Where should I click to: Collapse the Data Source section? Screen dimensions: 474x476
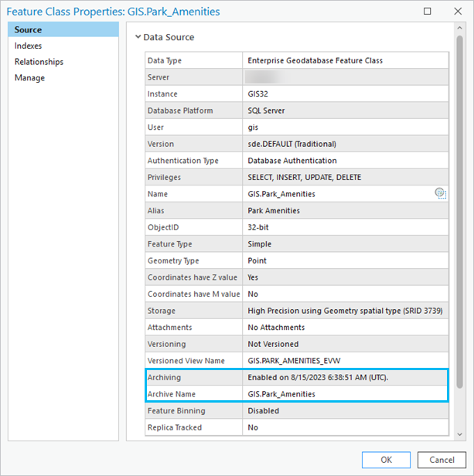coord(138,37)
